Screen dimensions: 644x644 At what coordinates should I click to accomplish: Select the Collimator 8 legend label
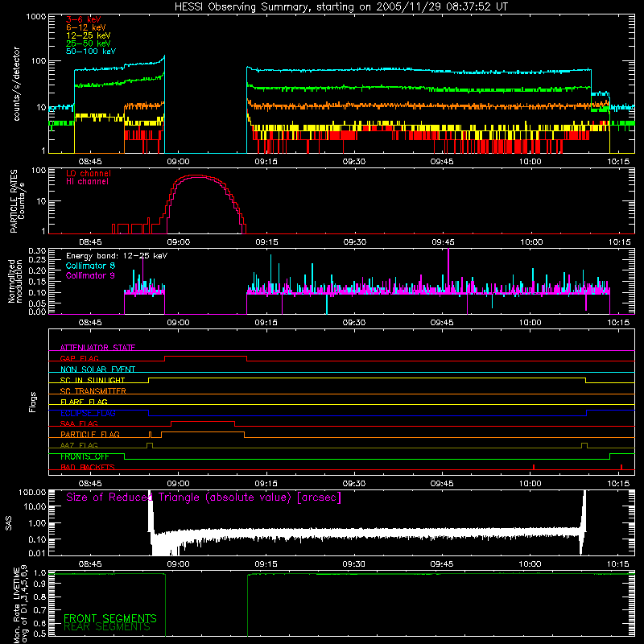pyautogui.click(x=90, y=266)
